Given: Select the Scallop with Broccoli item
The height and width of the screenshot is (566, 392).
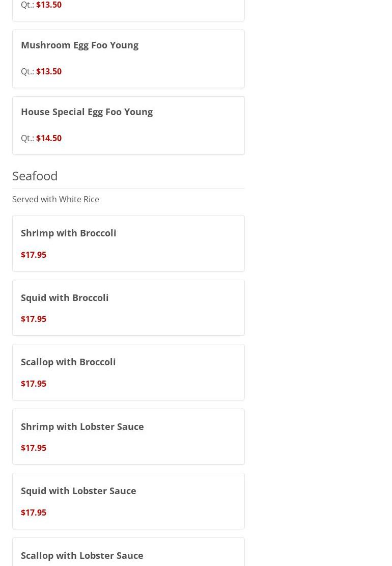Looking at the screenshot, I should point(68,362).
